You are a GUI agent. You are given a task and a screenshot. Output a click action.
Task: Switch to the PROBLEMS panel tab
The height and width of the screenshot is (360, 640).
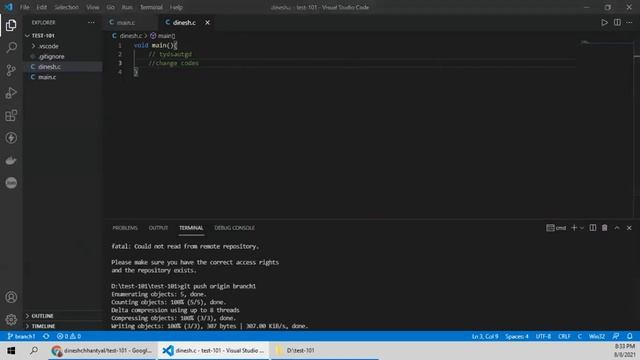point(125,228)
